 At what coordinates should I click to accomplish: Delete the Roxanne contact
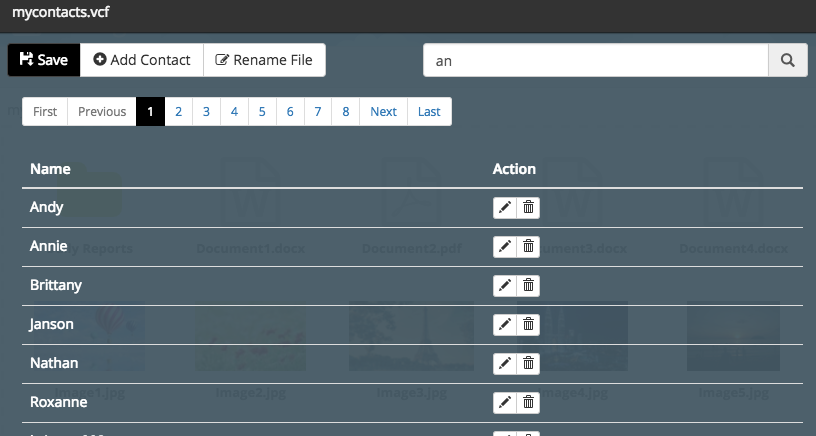(x=529, y=403)
